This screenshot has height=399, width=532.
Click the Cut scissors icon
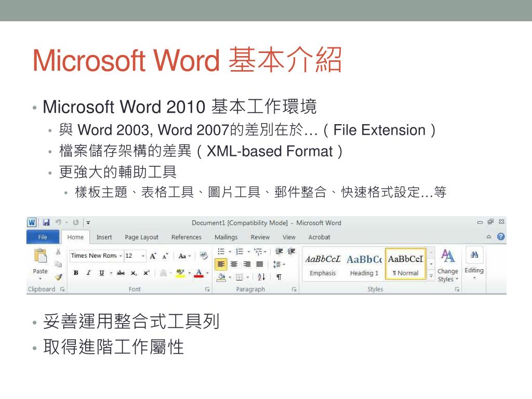tap(58, 251)
